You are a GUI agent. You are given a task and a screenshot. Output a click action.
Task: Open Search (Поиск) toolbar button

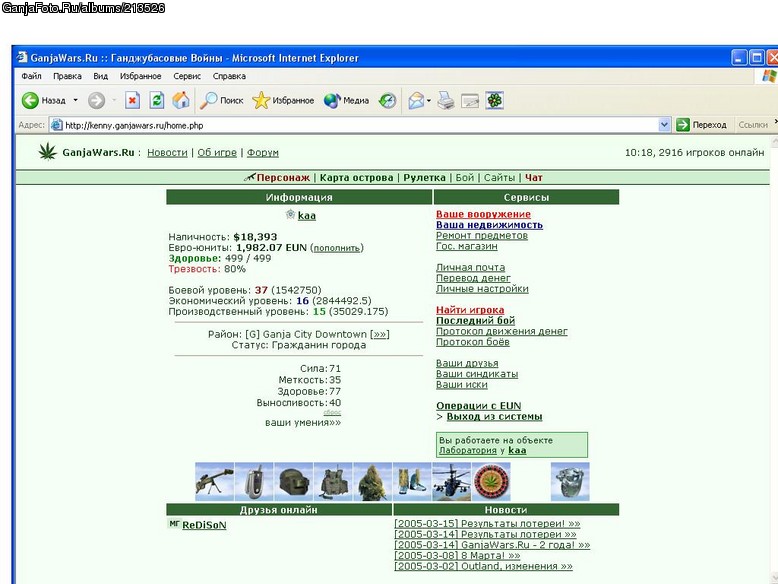point(222,100)
